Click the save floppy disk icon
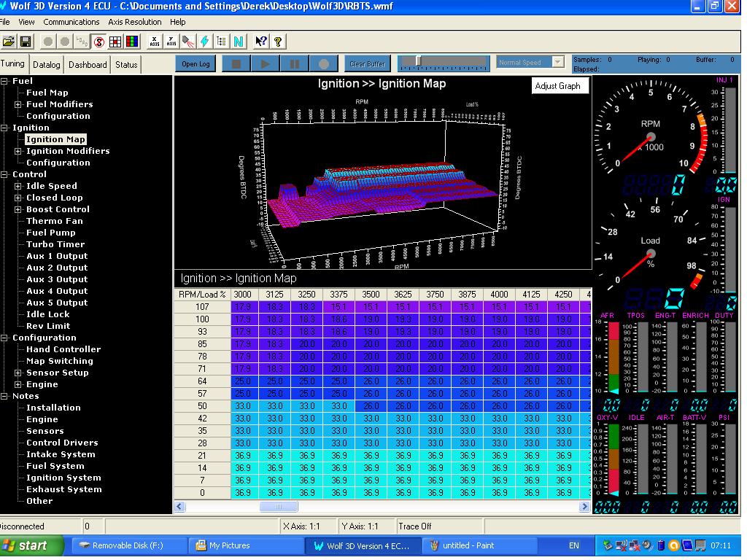Screen dimensions: 747x560 click(26, 42)
